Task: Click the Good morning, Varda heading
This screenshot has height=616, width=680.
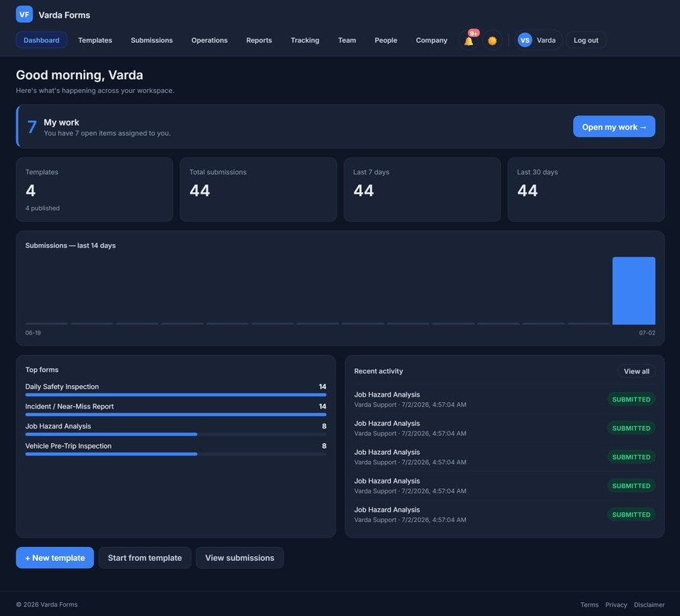Action: (x=79, y=75)
